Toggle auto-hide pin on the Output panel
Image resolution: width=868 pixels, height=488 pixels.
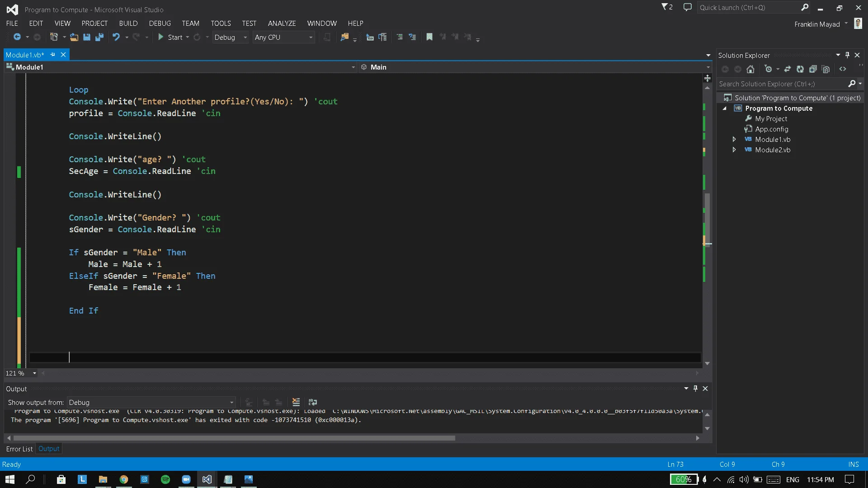695,389
